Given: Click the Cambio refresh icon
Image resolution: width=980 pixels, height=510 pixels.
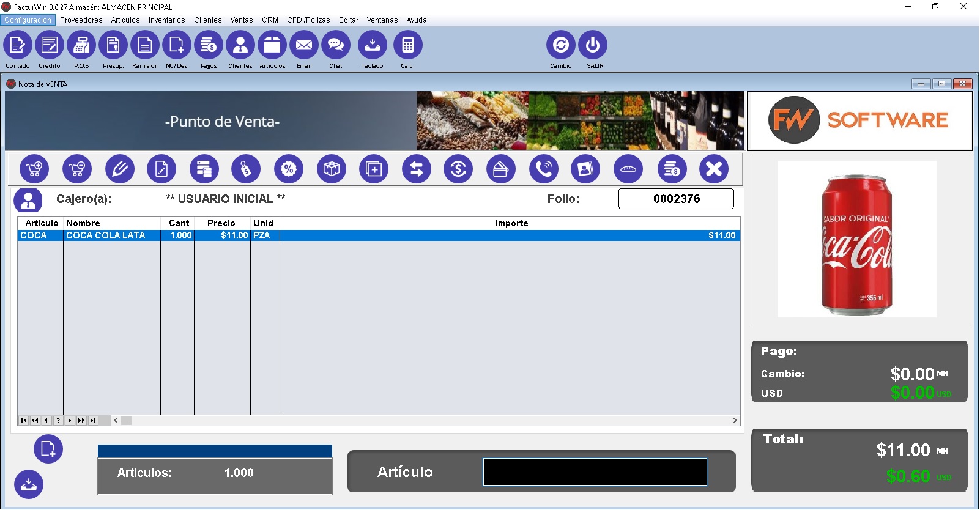Looking at the screenshot, I should 561,45.
